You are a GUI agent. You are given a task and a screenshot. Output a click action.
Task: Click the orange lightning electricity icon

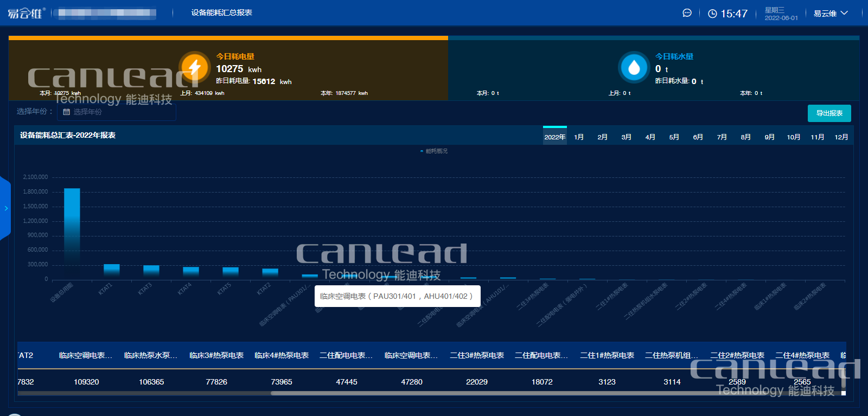[x=194, y=67]
